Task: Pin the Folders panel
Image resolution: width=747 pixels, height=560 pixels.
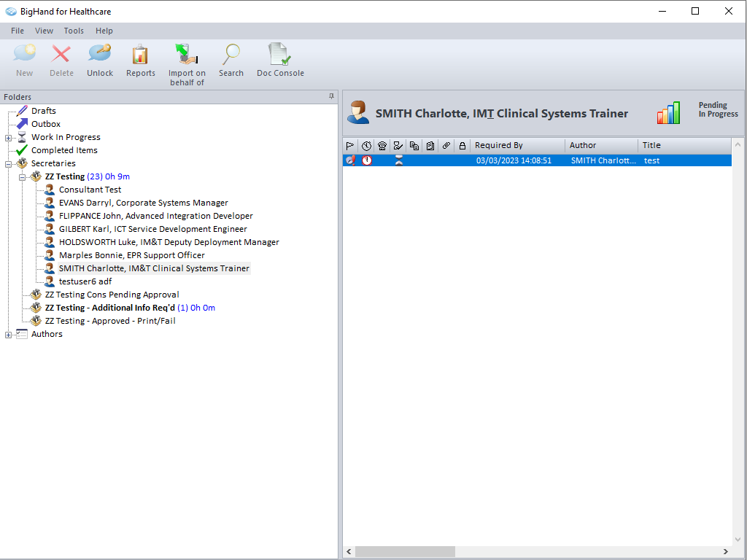Action: pyautogui.click(x=332, y=96)
